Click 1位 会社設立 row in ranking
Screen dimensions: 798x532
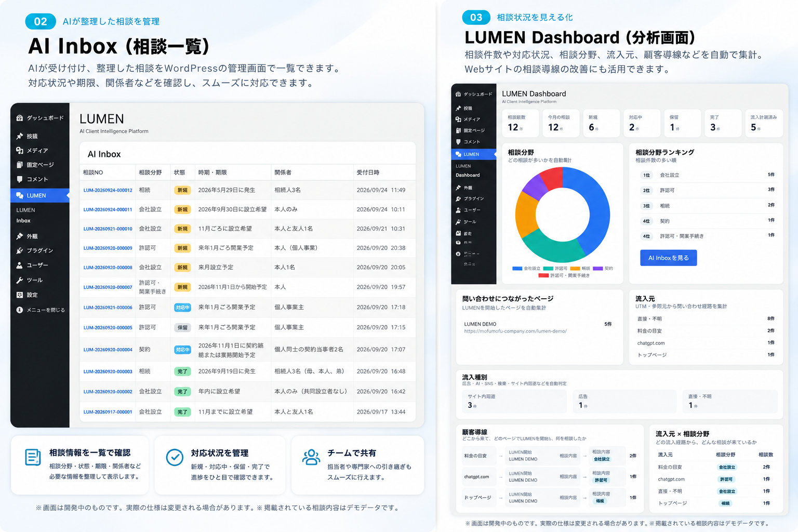708,175
